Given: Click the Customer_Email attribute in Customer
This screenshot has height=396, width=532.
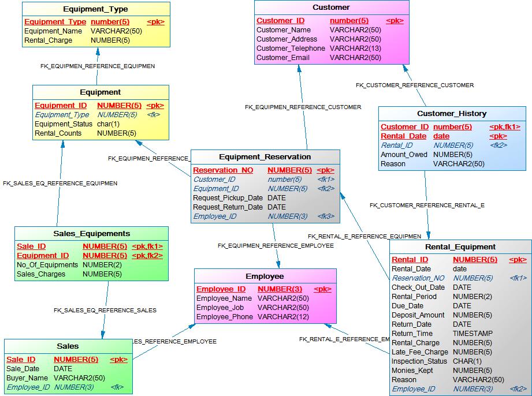Looking at the screenshot, I should (283, 58).
